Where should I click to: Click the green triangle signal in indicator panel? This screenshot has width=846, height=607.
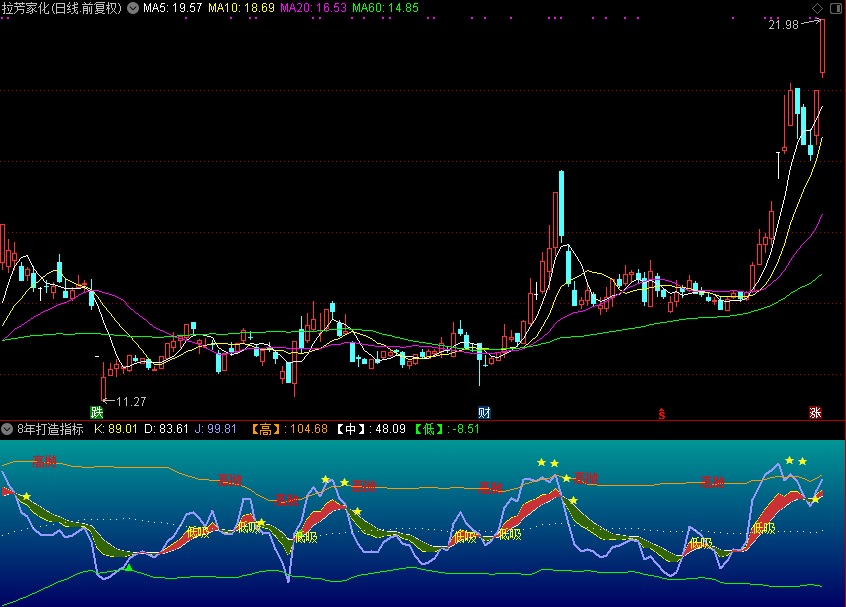128,568
